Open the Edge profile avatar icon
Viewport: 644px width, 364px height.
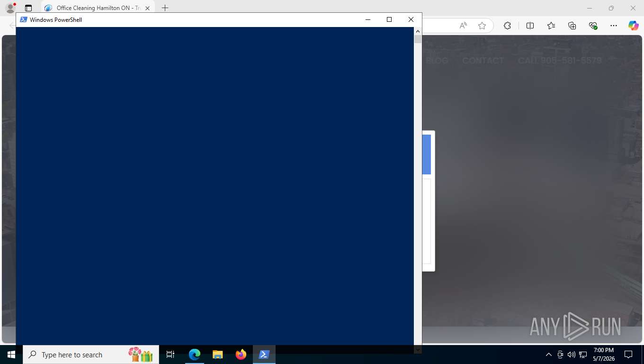pos(10,8)
